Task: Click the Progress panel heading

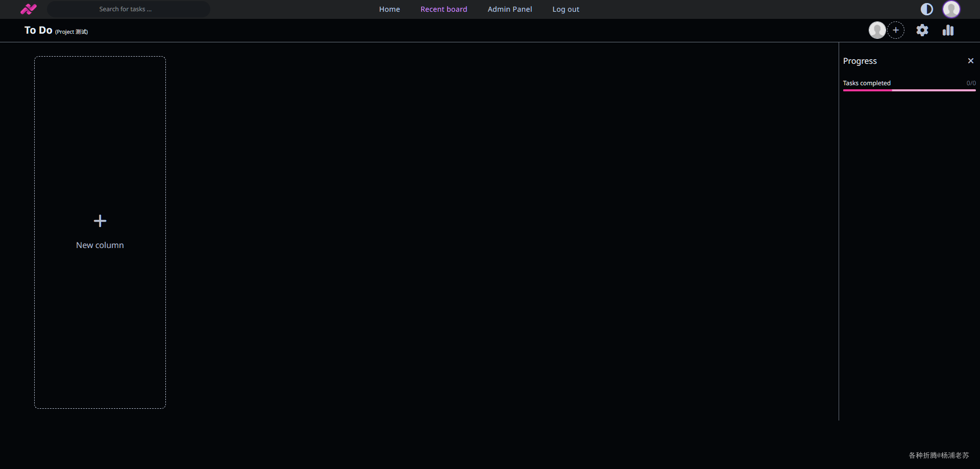Action: tap(860, 61)
